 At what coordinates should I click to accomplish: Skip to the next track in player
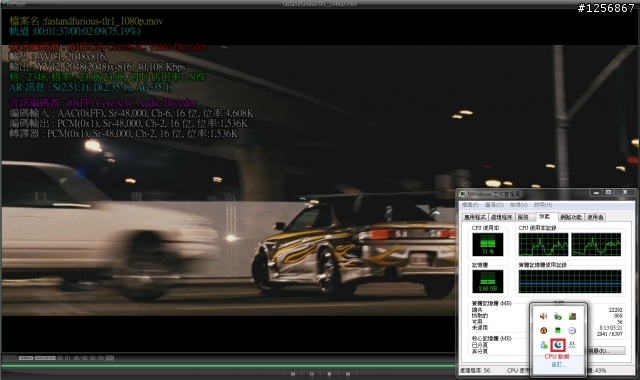coord(348,374)
